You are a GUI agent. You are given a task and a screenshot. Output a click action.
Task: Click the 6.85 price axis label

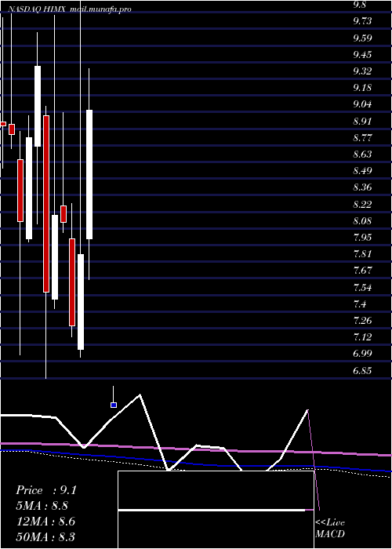point(362,370)
